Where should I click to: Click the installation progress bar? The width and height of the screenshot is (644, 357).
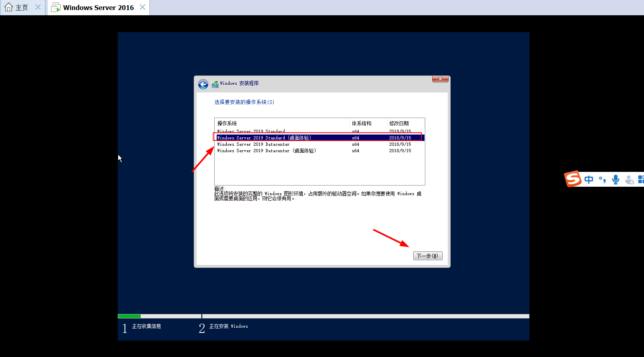coord(324,316)
